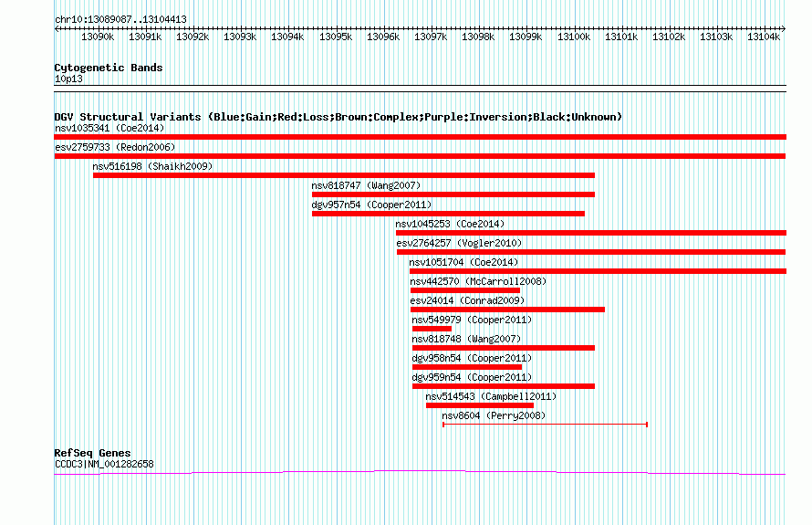Viewport: 812px width, 525px height.
Task: Click the 13091k ruler tick label
Action: tap(145, 37)
